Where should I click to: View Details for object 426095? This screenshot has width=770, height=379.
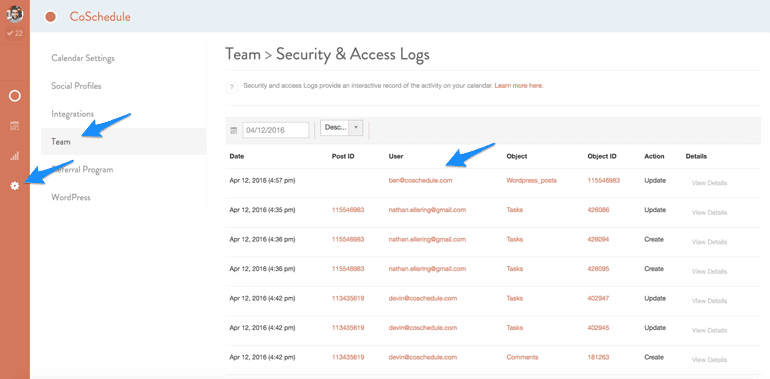click(x=709, y=271)
